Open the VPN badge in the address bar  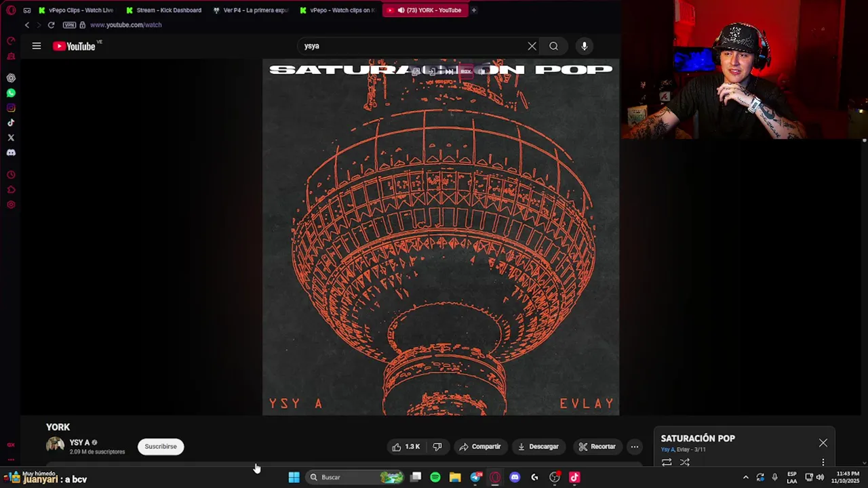coord(69,25)
